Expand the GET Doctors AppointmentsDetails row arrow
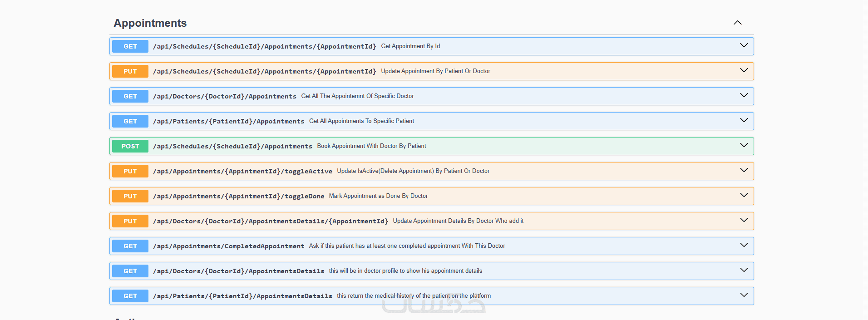868x320 pixels. click(x=744, y=271)
